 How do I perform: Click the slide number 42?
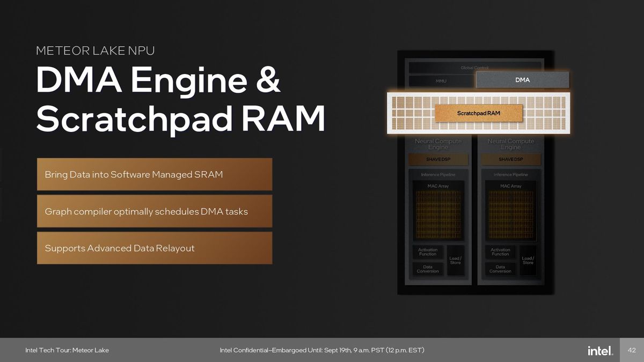(x=632, y=350)
